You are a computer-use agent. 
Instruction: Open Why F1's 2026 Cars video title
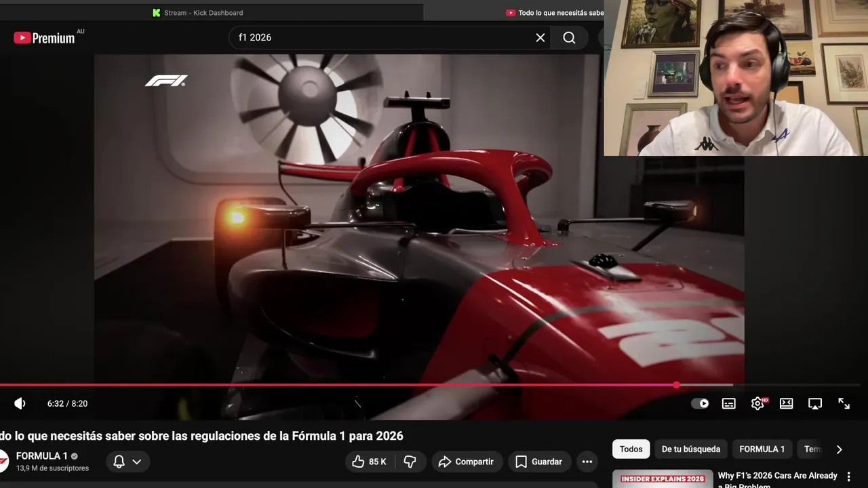[778, 480]
